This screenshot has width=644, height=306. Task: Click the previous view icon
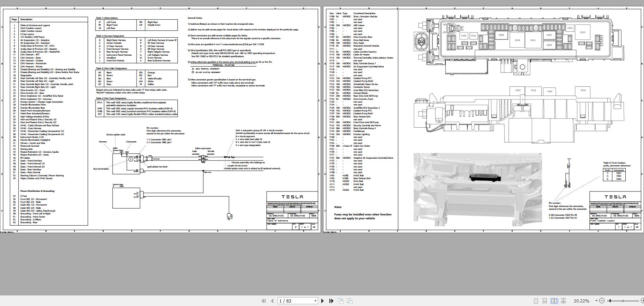tap(341, 301)
